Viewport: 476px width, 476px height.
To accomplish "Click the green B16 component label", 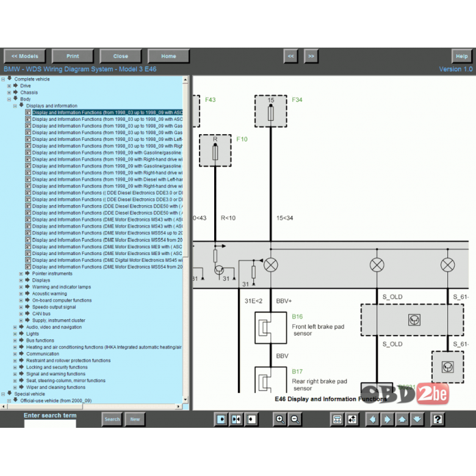I will tap(297, 317).
